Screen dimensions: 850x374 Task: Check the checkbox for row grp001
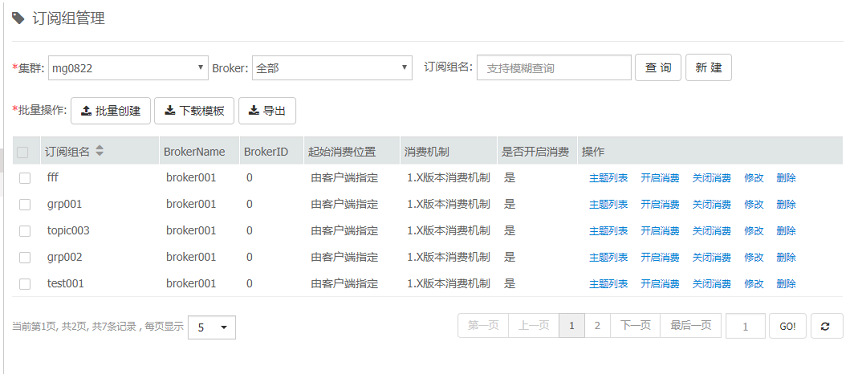click(x=25, y=204)
